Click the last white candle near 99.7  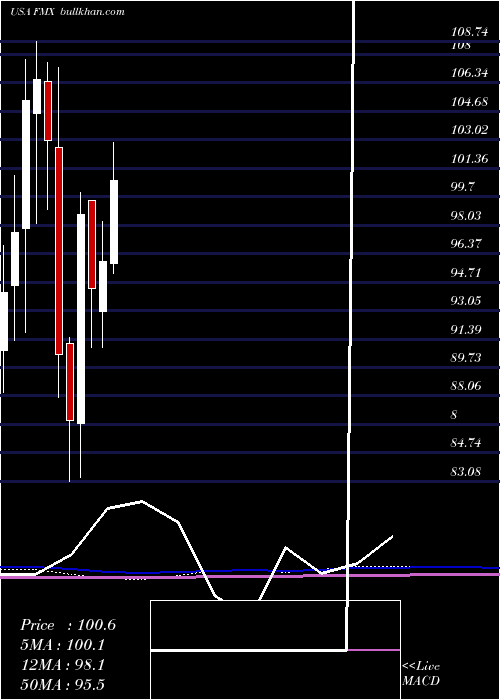pyautogui.click(x=114, y=222)
